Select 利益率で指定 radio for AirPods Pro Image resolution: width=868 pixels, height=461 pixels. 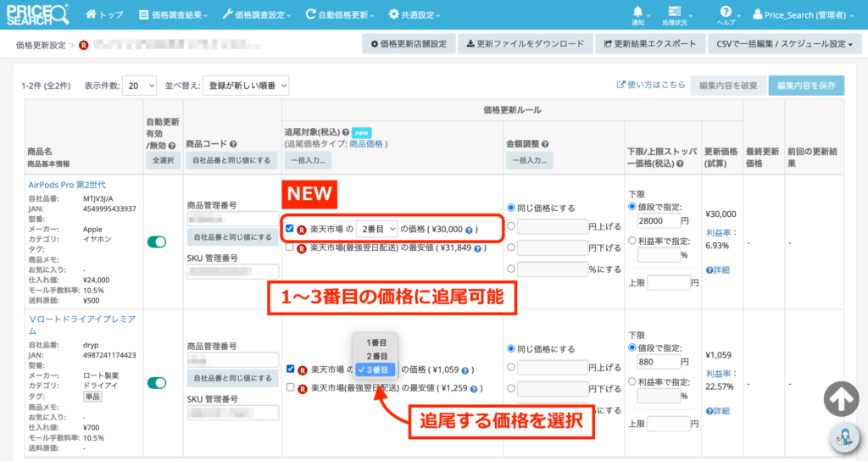(x=632, y=240)
